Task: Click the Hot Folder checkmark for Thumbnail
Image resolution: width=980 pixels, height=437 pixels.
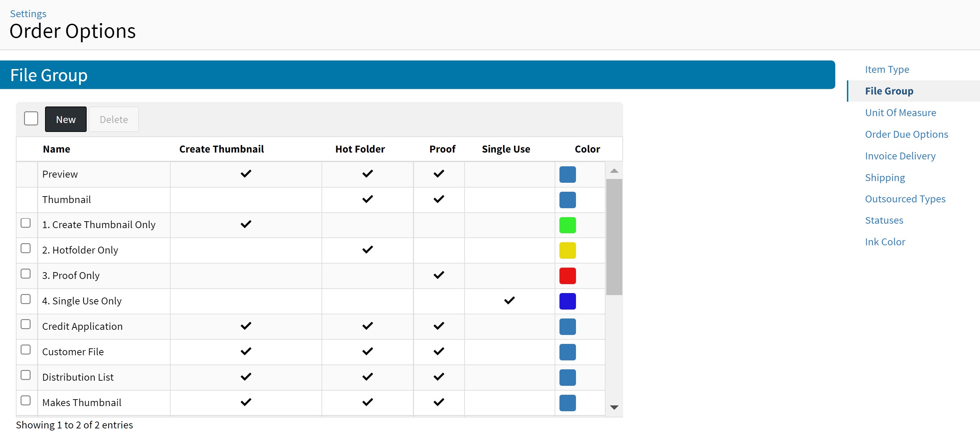Action: [x=367, y=199]
